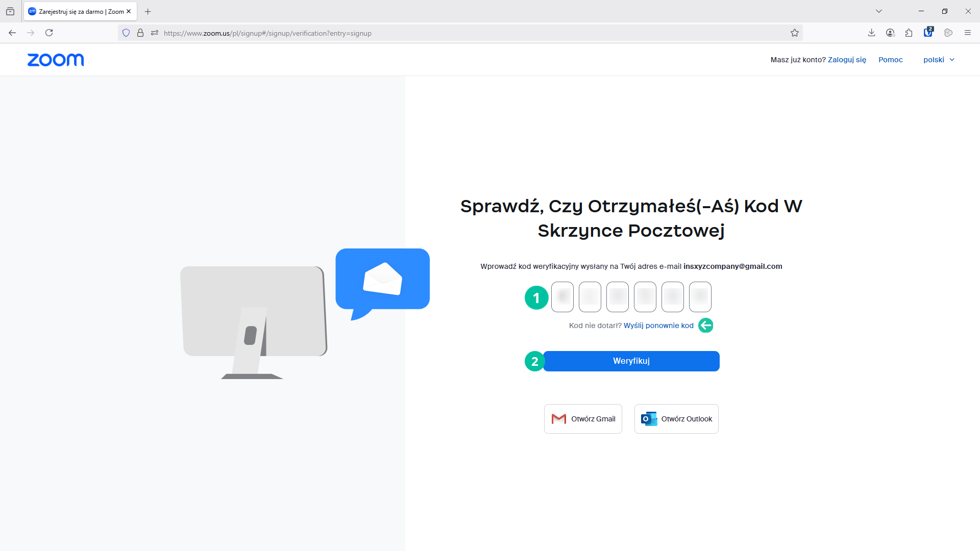Go forward to the next page
This screenshot has width=980, height=551.
click(31, 33)
